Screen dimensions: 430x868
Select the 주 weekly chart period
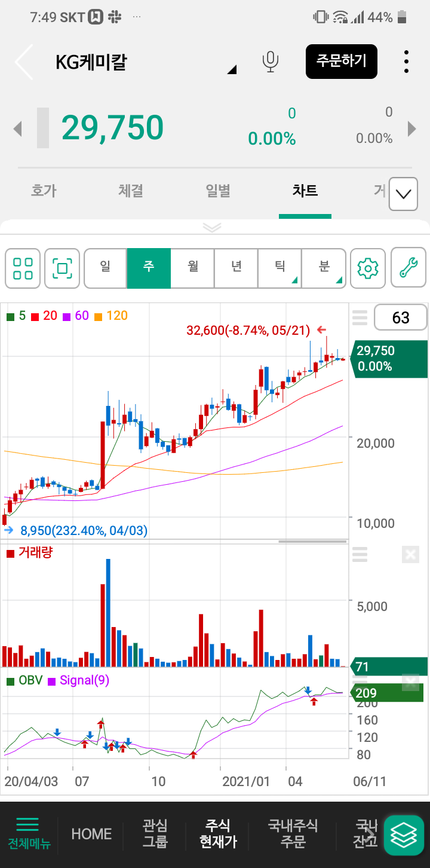[149, 268]
